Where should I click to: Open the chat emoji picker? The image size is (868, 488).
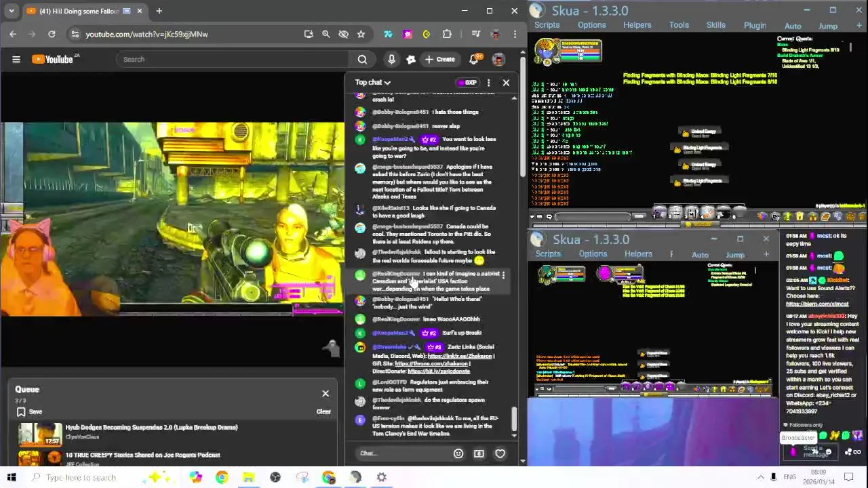click(x=458, y=453)
